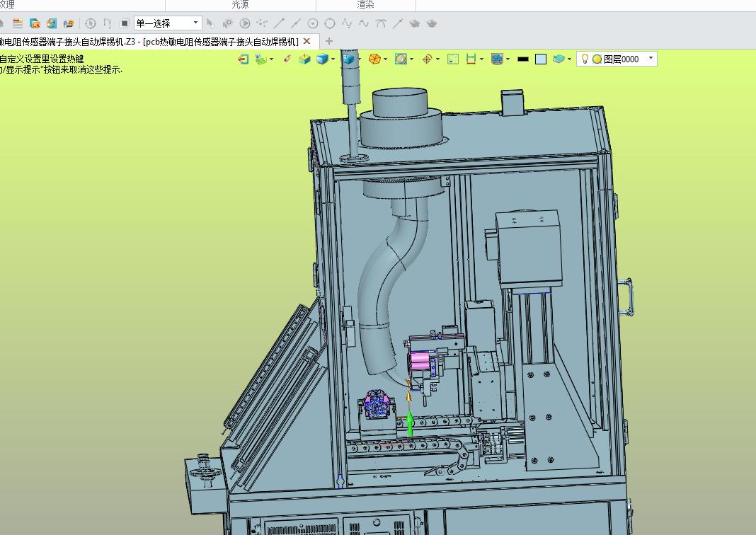Click the monitor display icon in view toolbar

[x=497, y=59]
